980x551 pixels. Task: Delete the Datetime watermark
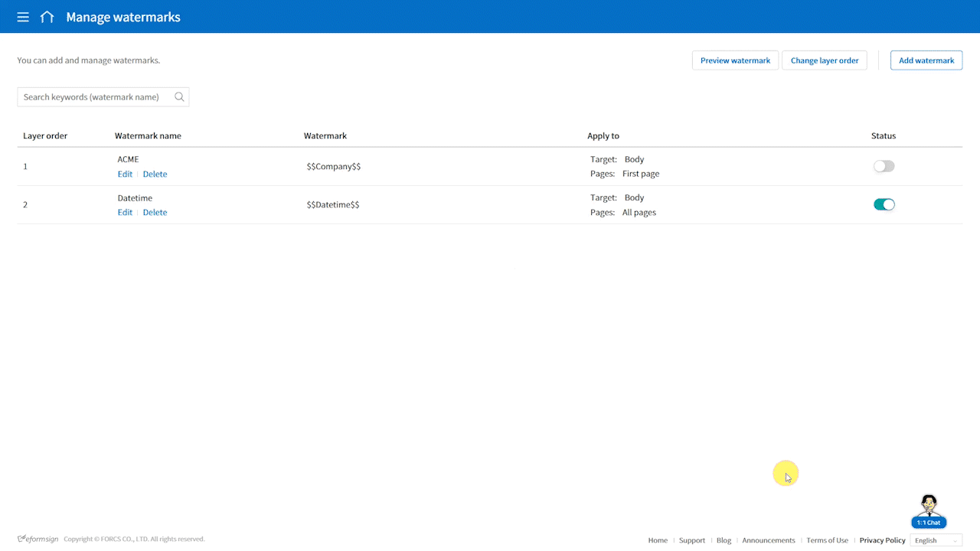(155, 213)
